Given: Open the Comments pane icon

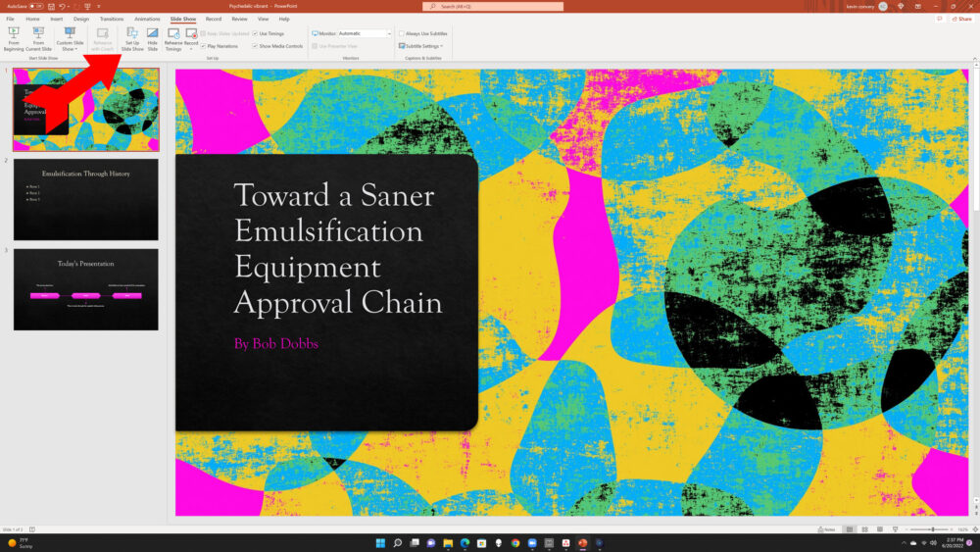Looking at the screenshot, I should pyautogui.click(x=938, y=19).
